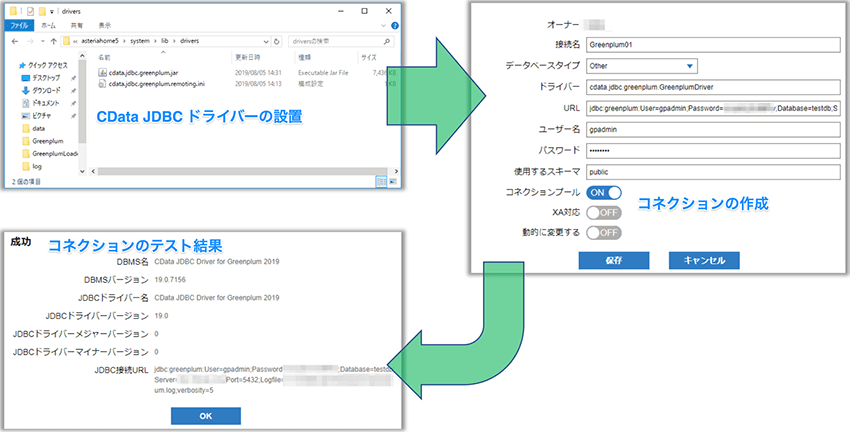
Task: Open the 共有 ribbon tab
Action: [77, 25]
